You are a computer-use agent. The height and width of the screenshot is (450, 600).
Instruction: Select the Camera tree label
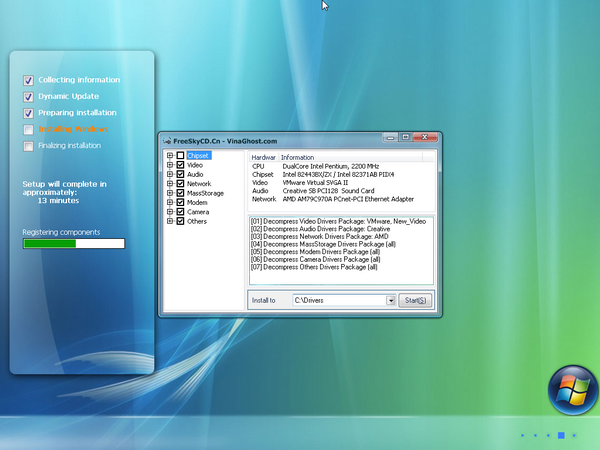[198, 212]
